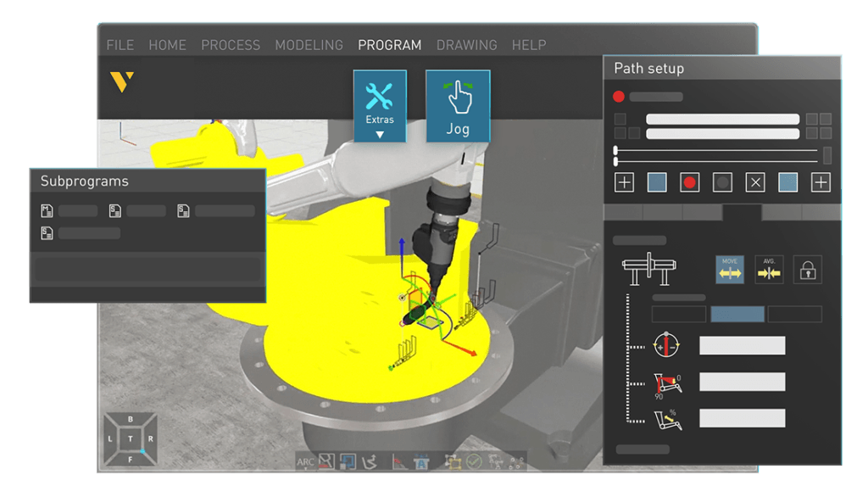The height and width of the screenshot is (497, 868).
Task: Click the lower white field in Path setup
Action: 722,133
